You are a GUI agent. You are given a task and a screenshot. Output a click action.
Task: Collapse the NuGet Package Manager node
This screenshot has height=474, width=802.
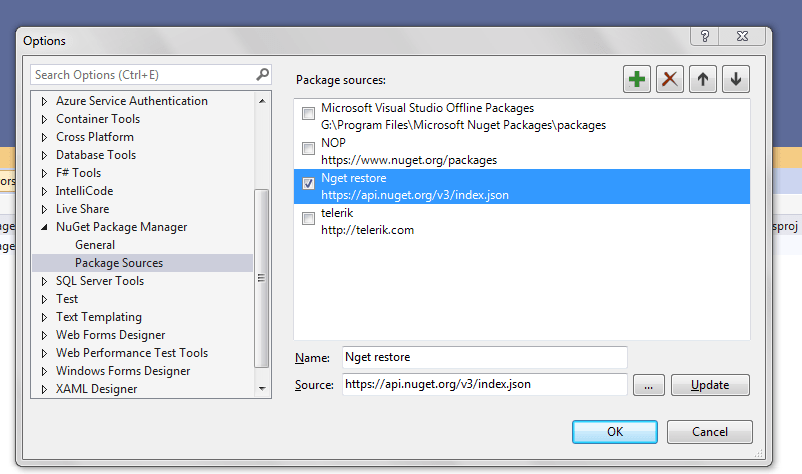click(44, 227)
